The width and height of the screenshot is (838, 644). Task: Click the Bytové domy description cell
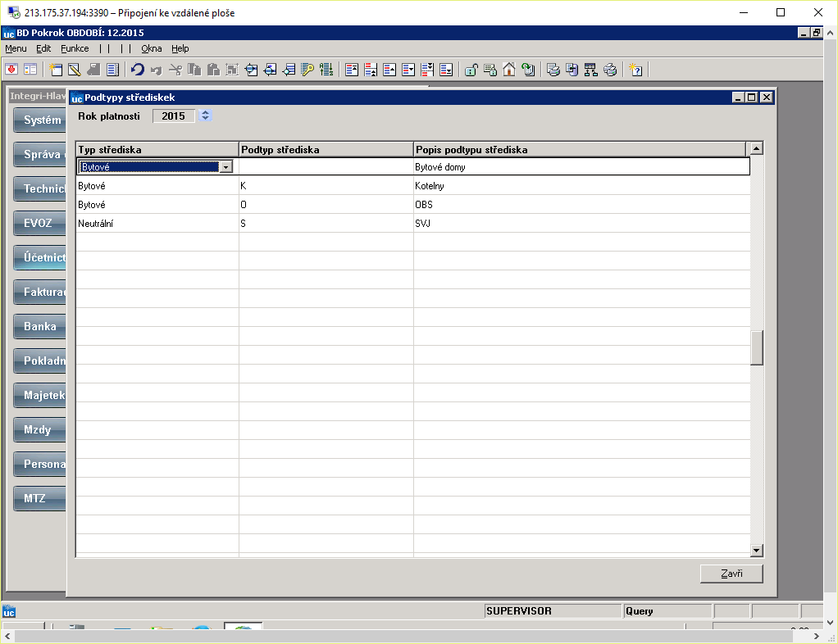pos(581,166)
